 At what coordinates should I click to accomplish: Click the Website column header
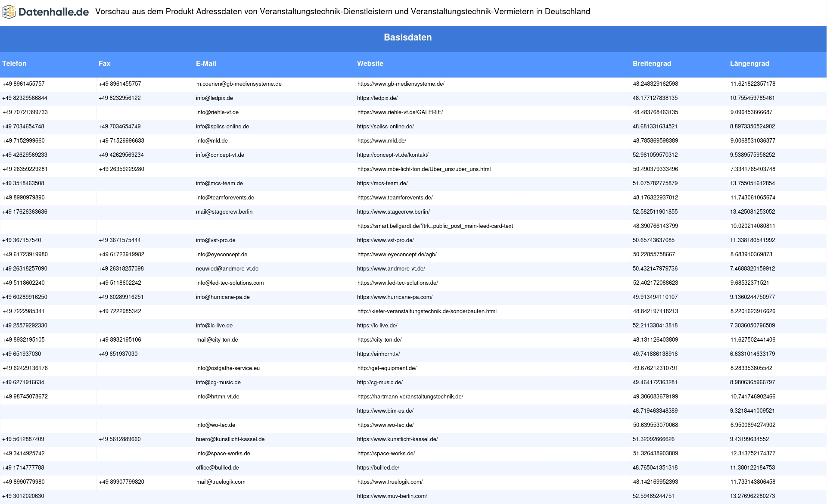click(370, 63)
